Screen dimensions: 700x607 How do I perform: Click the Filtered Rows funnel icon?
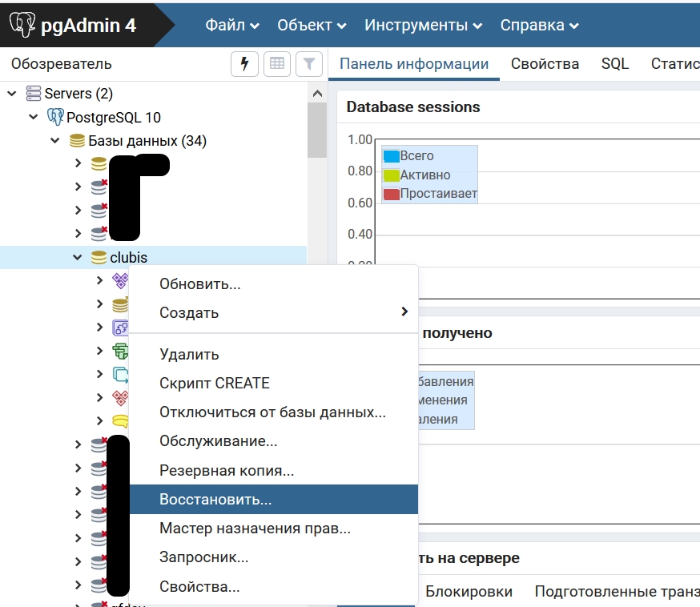tap(309, 64)
